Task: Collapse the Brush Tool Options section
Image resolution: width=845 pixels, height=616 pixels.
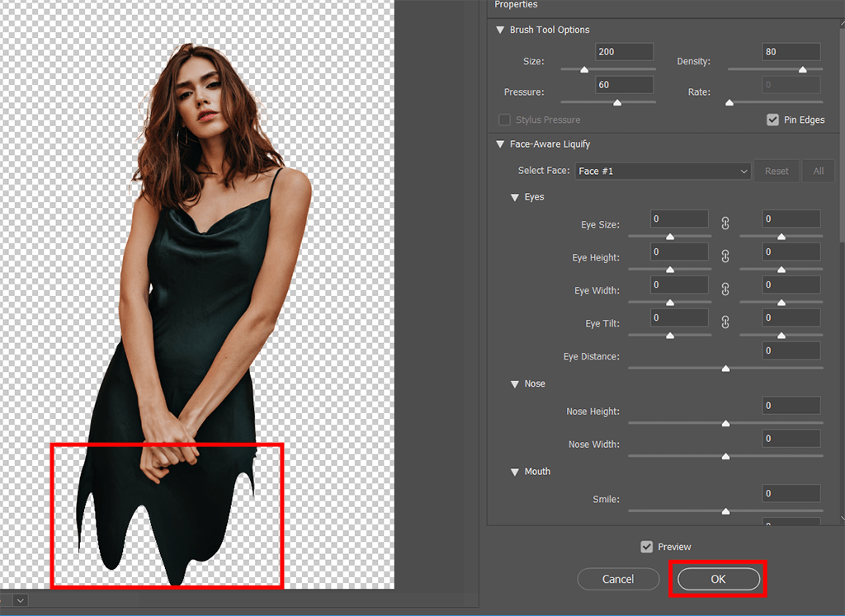Action: tap(500, 30)
